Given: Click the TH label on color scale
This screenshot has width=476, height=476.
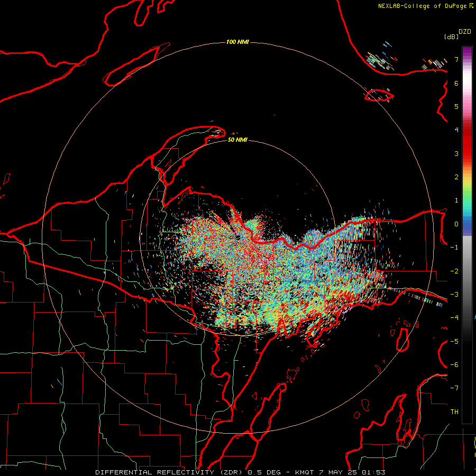Looking at the screenshot, I should [x=454, y=412].
